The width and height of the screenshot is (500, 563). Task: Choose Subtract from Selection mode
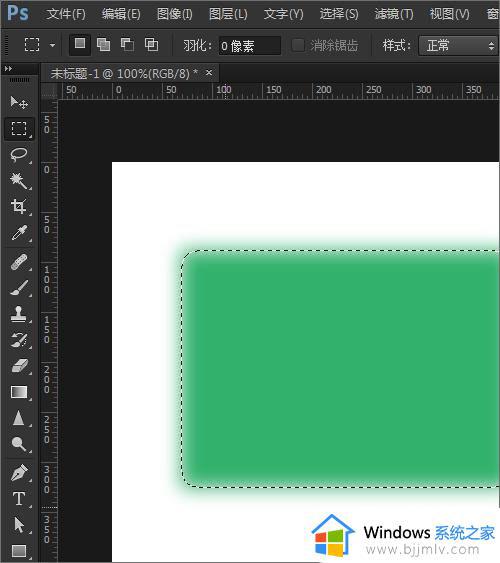(127, 45)
